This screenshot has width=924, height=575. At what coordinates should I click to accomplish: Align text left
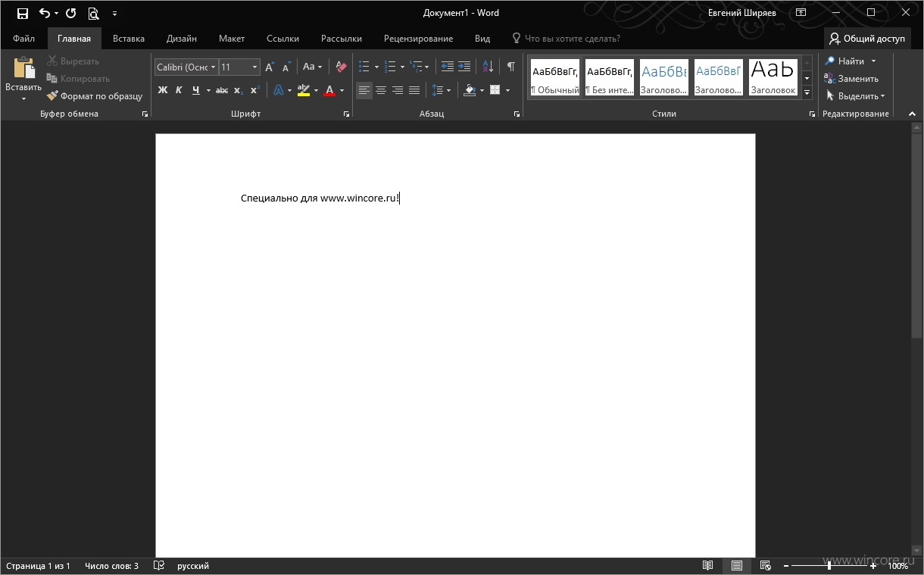pos(364,90)
